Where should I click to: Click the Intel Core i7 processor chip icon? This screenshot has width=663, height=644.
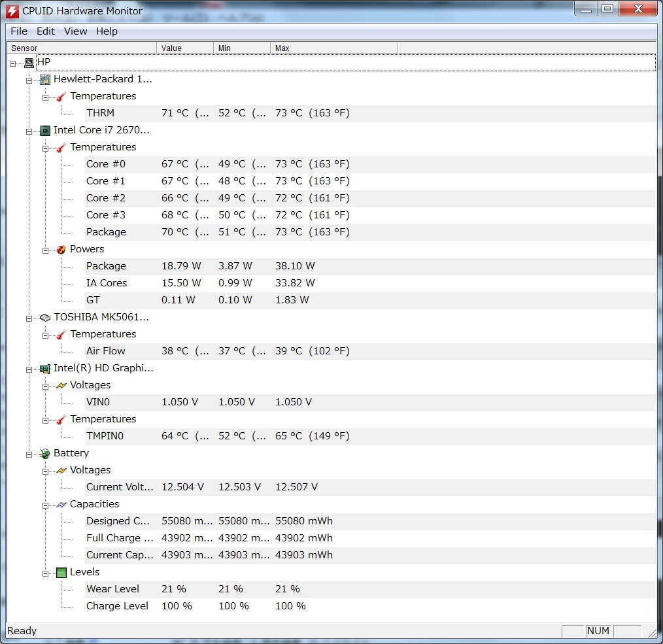coord(45,130)
